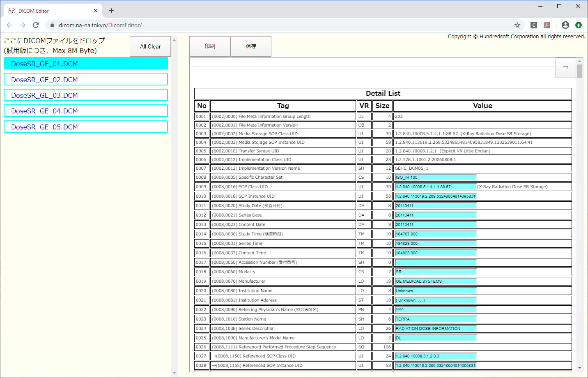This screenshot has height=378, width=588.
Task: Select the DoseSR_GE_03.DCM file
Action: [x=85, y=95]
